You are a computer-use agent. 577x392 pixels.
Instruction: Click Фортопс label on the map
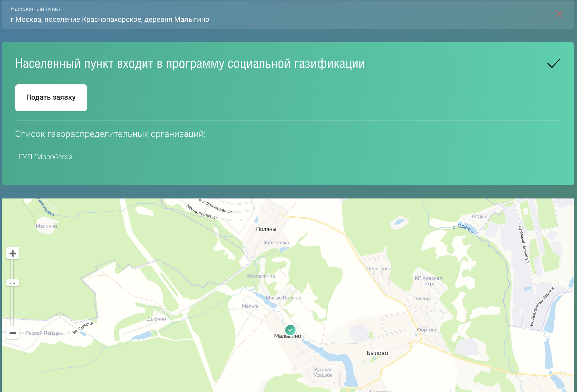click(427, 330)
